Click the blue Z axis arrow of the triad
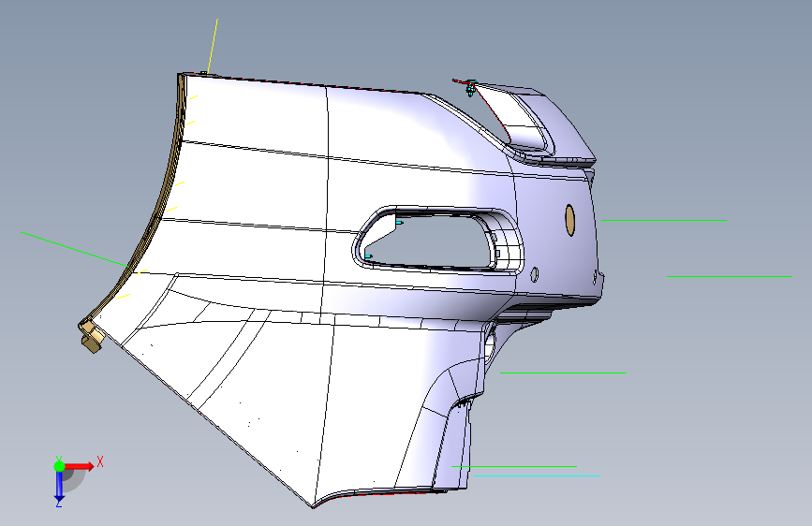The height and width of the screenshot is (526, 812). pos(59,486)
